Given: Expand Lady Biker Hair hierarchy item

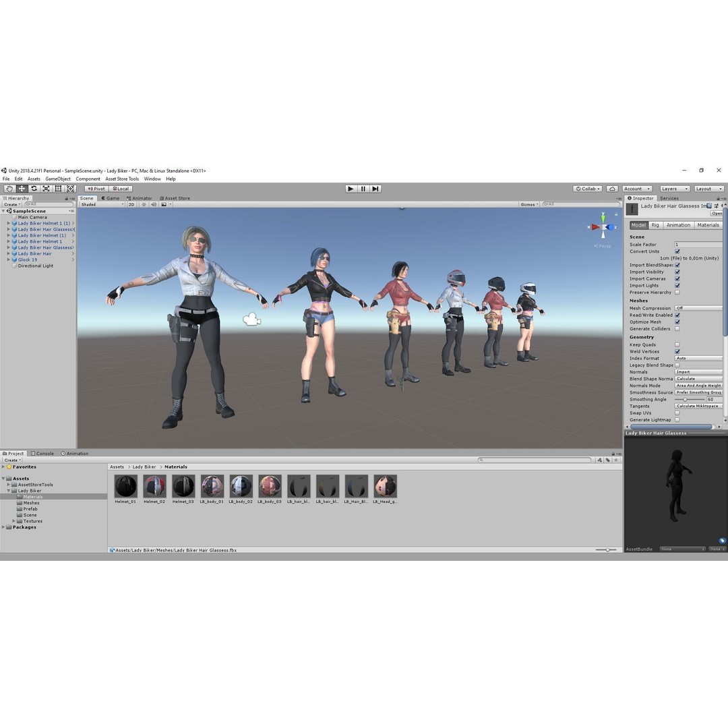Looking at the screenshot, I should [8, 253].
